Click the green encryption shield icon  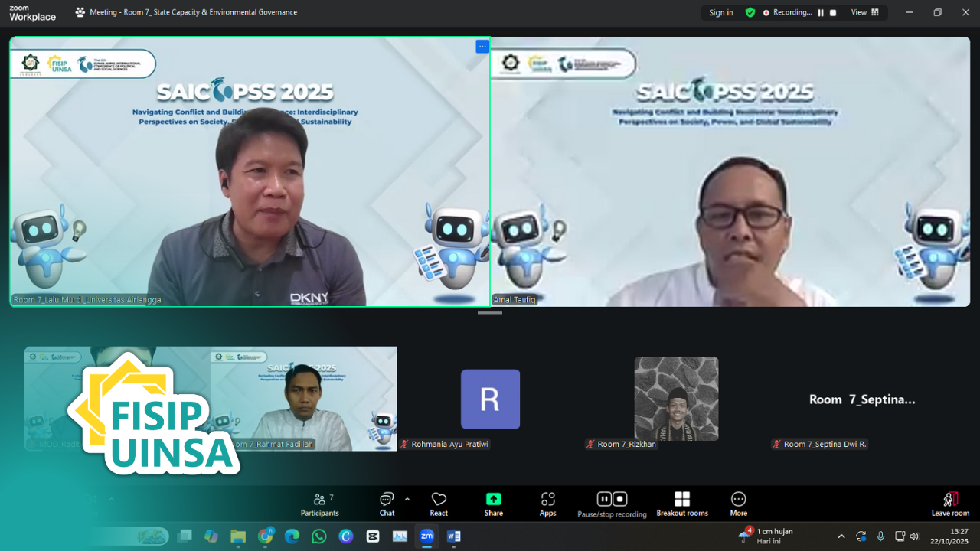click(x=750, y=12)
